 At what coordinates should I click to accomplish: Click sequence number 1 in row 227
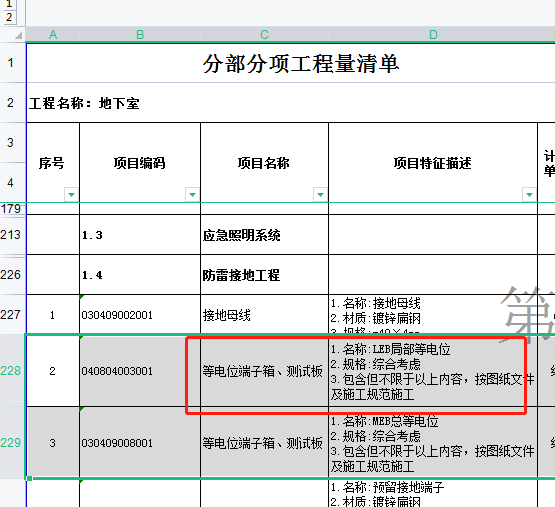[x=53, y=314]
